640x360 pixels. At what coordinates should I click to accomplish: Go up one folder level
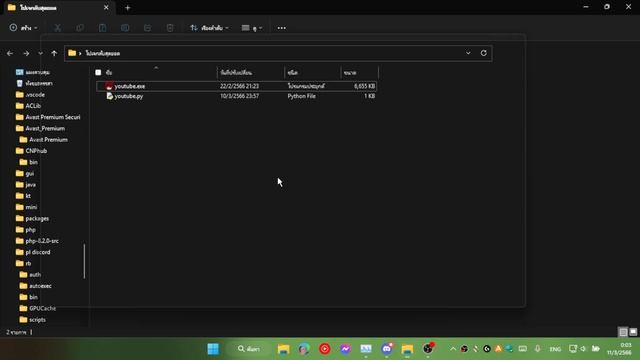tap(54, 53)
